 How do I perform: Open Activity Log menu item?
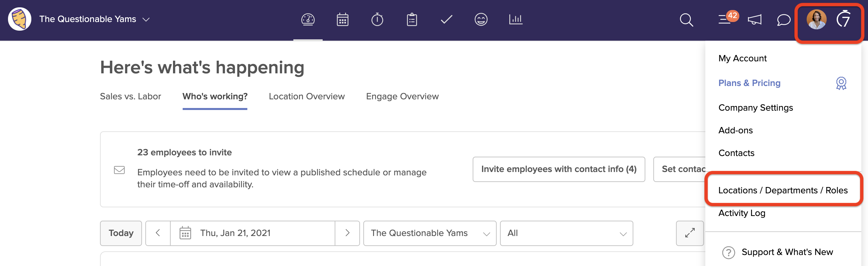tap(742, 213)
